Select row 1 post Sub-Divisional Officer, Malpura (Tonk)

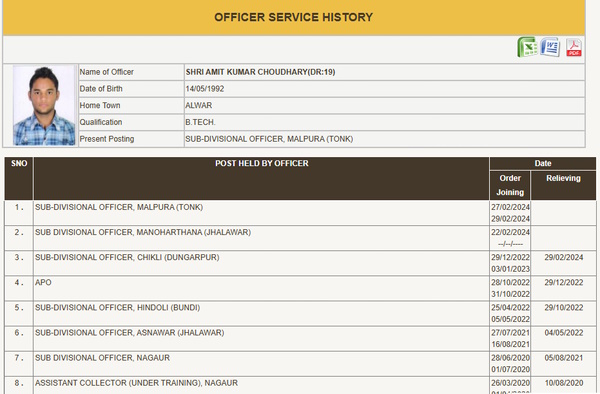coord(119,207)
